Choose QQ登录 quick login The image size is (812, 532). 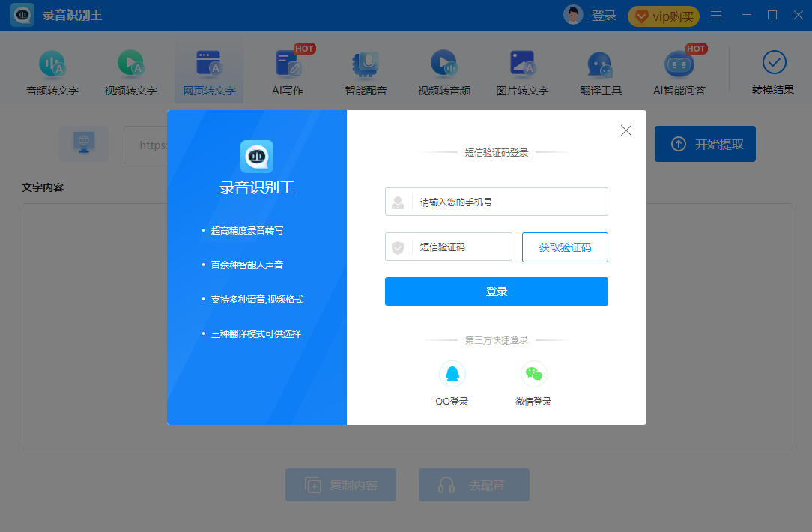452,384
